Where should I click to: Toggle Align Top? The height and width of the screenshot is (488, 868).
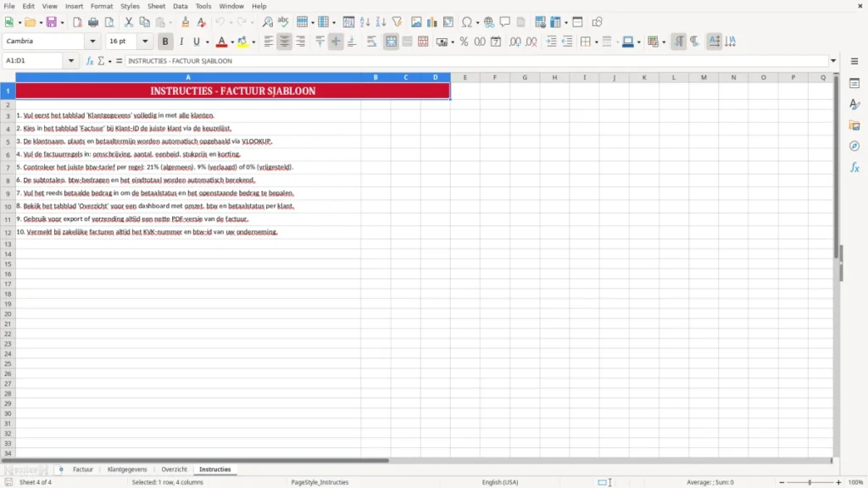[x=320, y=42]
